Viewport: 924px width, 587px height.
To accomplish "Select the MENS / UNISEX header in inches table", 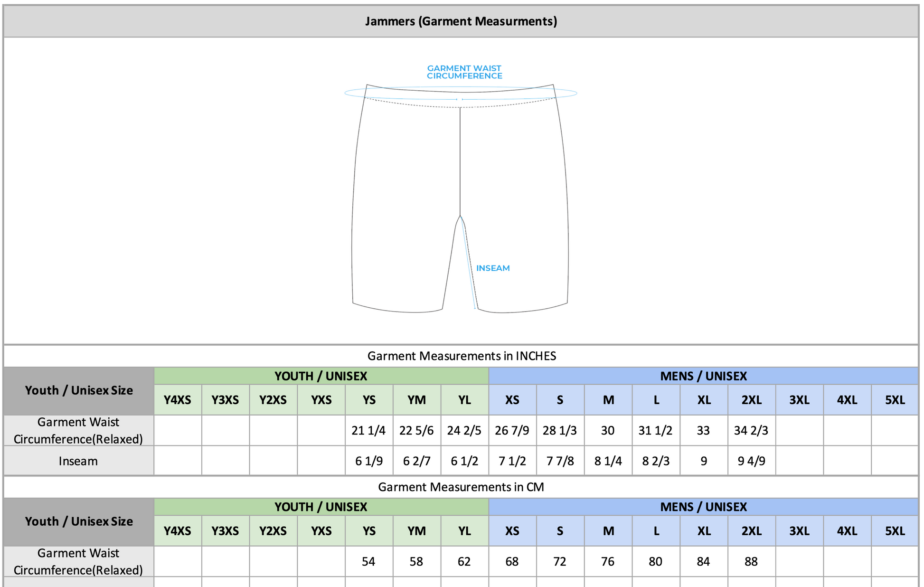I will (703, 376).
